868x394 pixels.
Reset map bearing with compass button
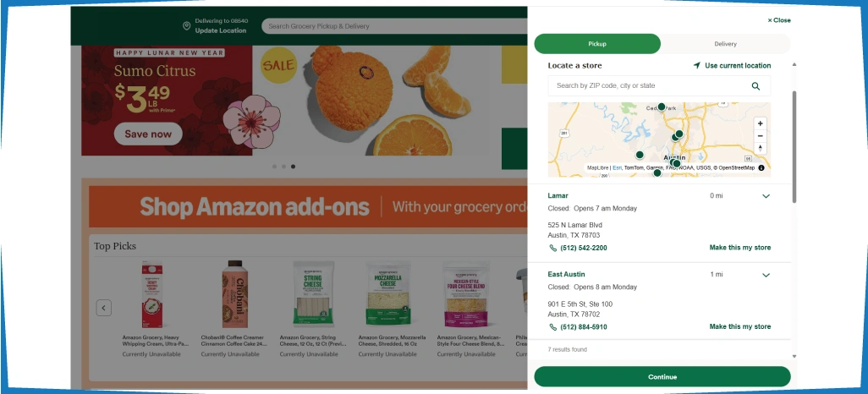pos(760,148)
